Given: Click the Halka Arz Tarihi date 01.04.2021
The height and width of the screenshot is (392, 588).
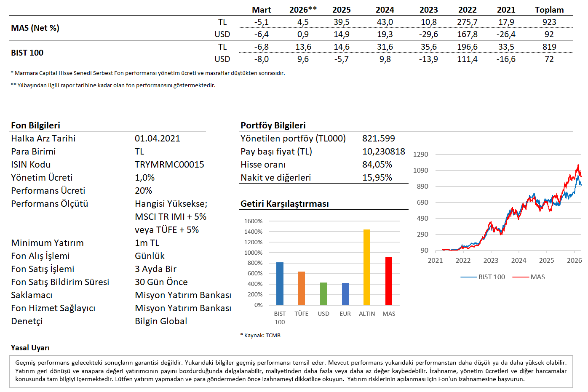Looking at the screenshot, I should [x=157, y=139].
